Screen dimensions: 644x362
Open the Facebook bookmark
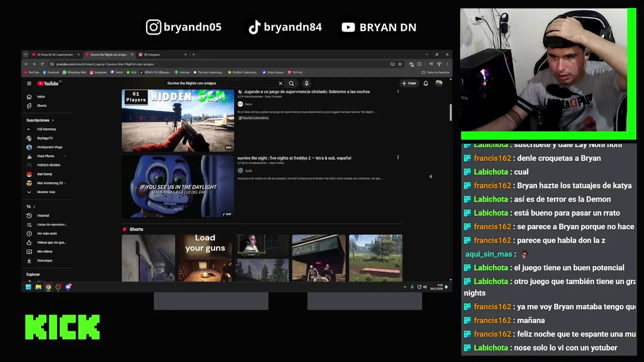[x=51, y=72]
